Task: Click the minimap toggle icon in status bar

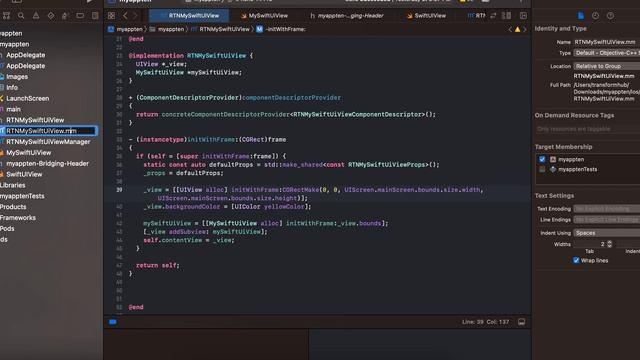Action: tap(521, 322)
